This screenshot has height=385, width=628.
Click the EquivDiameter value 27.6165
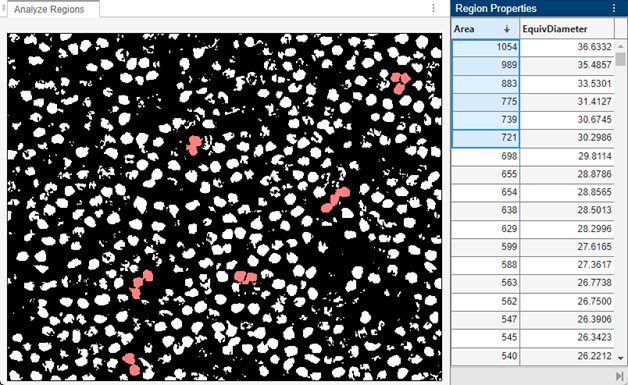coord(594,247)
